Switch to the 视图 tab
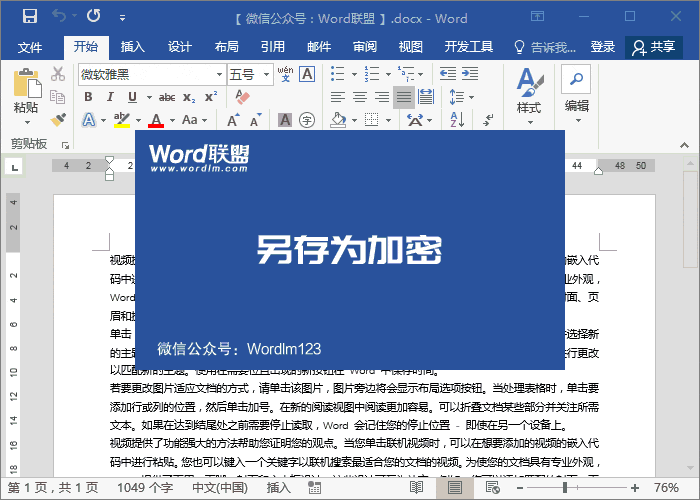 411,47
